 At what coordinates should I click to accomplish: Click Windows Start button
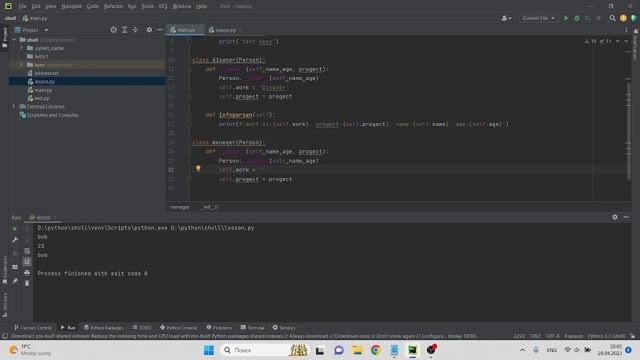click(x=209, y=350)
